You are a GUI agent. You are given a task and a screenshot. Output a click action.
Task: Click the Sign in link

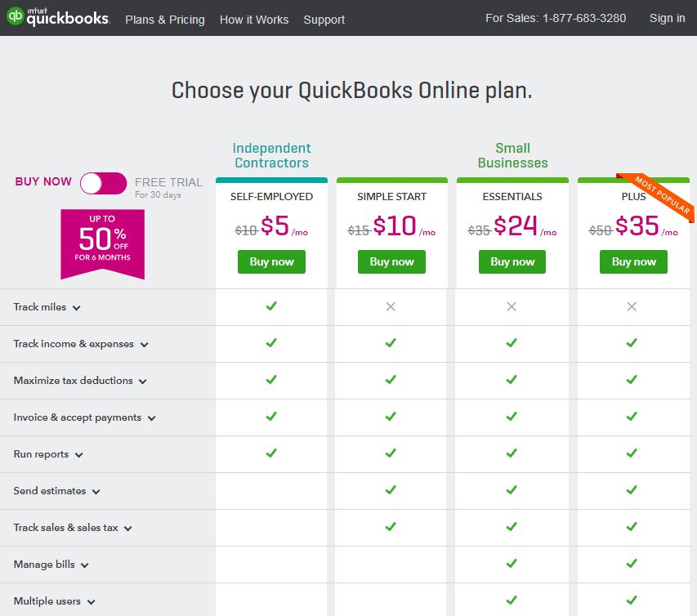pos(667,18)
